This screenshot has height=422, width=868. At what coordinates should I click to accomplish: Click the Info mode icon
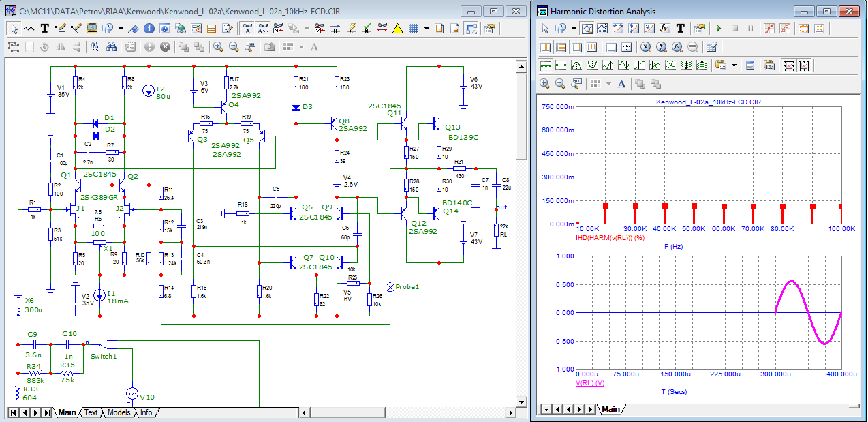(x=149, y=29)
